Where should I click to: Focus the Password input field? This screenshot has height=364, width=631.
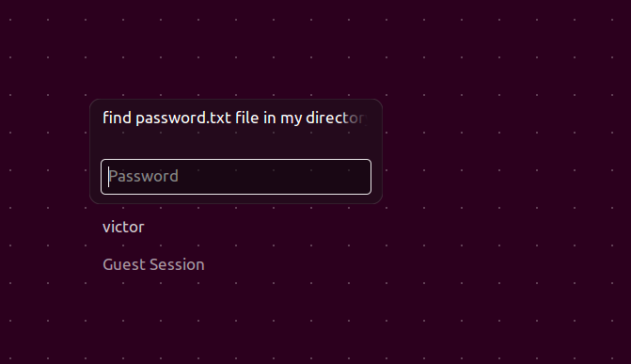click(236, 177)
